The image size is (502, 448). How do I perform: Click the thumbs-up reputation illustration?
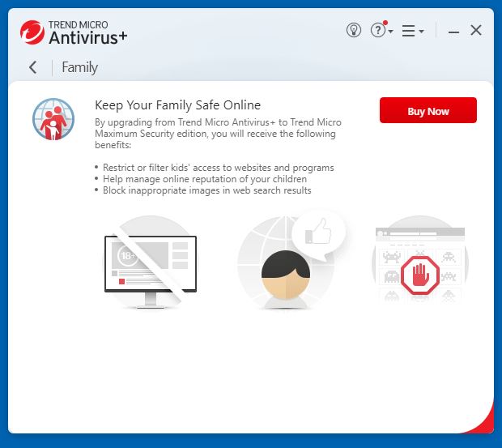(291, 260)
